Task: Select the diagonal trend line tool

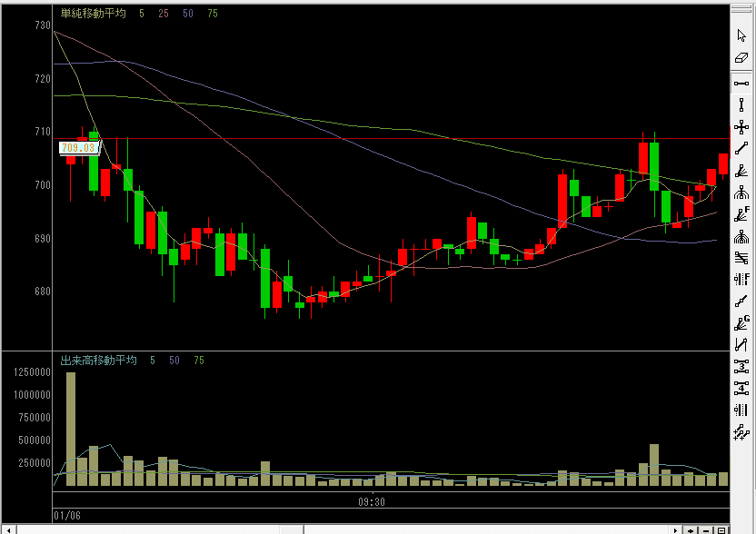Action: point(741,149)
